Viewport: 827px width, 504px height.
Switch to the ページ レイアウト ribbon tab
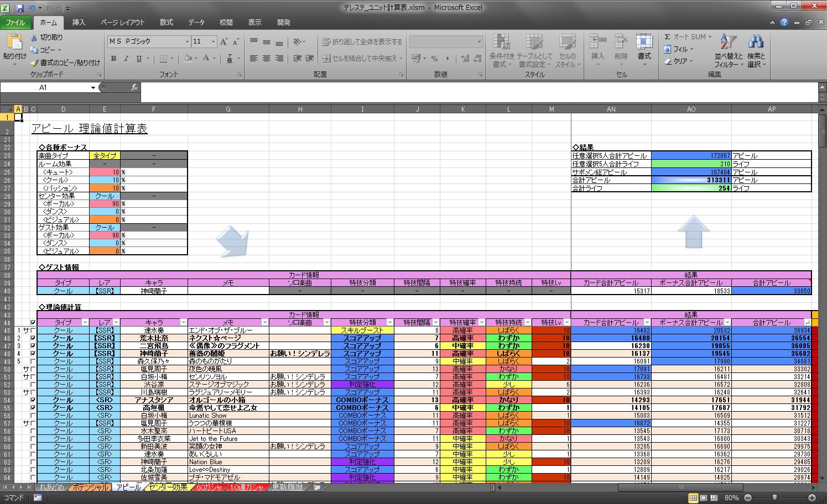click(123, 23)
